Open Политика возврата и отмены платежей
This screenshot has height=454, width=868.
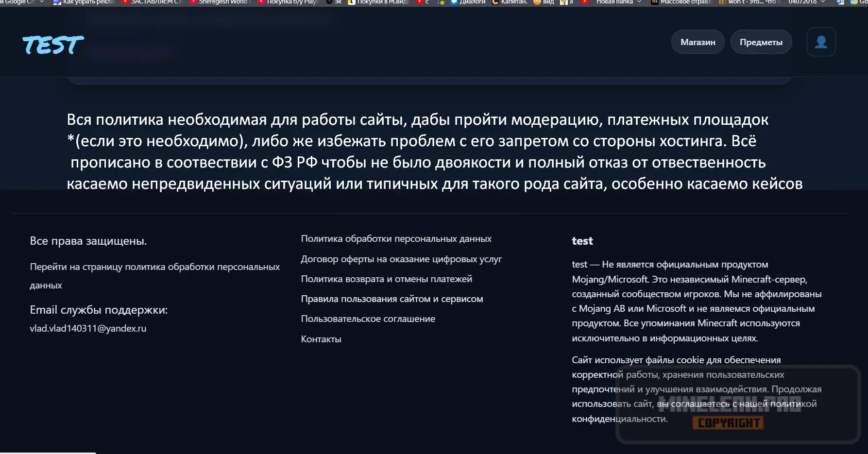[x=386, y=279]
